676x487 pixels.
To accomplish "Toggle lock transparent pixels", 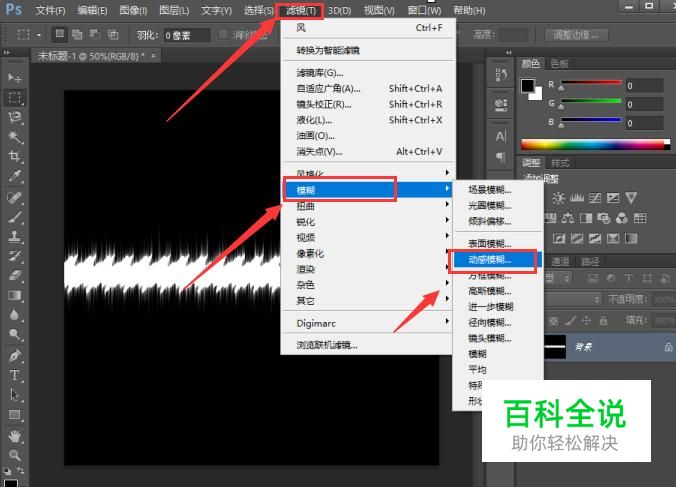I will click(554, 320).
